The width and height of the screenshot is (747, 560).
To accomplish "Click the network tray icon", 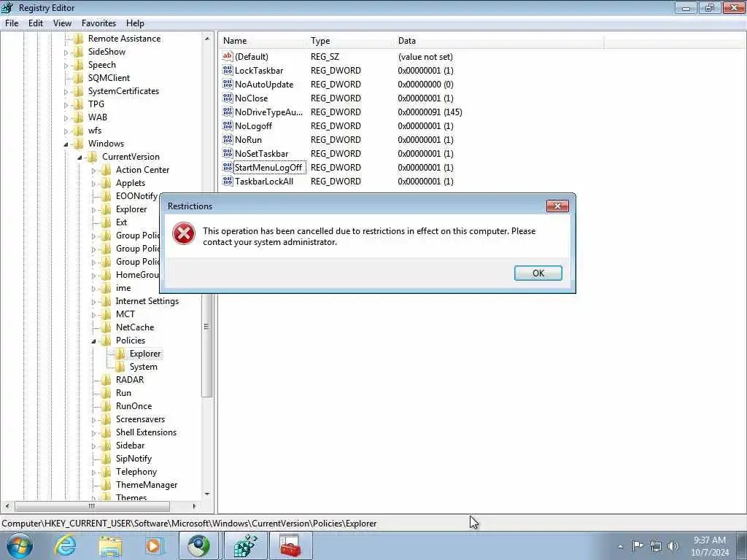I will click(656, 546).
